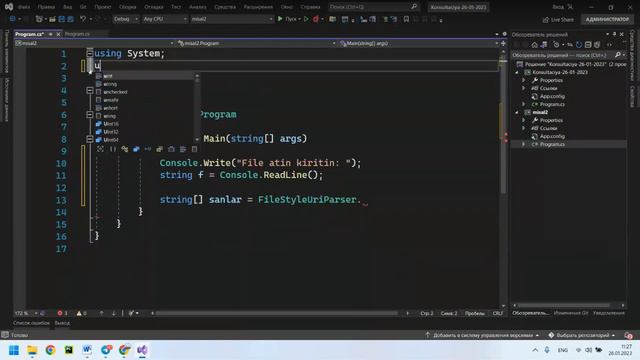The width and height of the screenshot is (640, 360).
Task: Click the blue Refresh icon in Solution Explorer
Action: point(579,44)
